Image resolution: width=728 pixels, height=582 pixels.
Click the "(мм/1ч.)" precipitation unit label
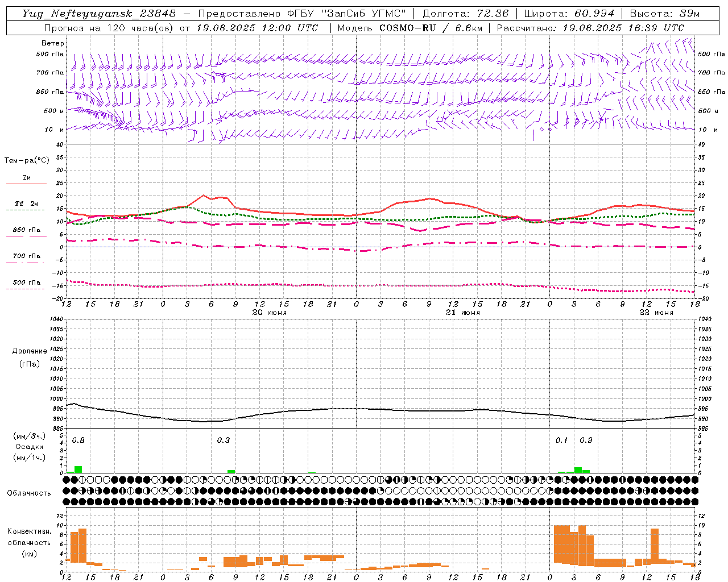pos(29,458)
